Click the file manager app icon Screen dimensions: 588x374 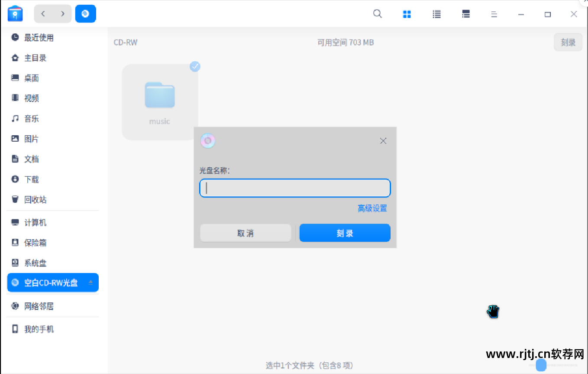tap(15, 14)
